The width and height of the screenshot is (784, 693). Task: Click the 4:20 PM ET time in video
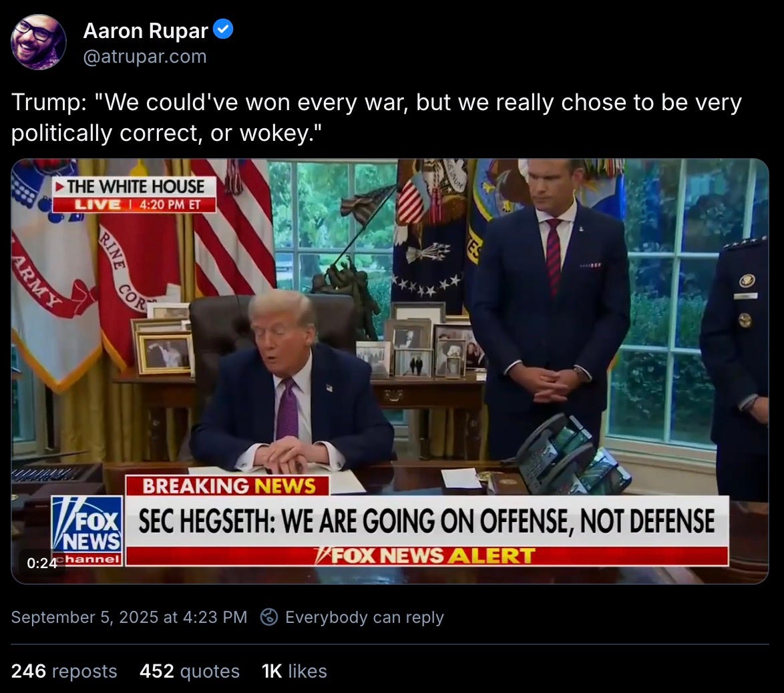coord(170,204)
